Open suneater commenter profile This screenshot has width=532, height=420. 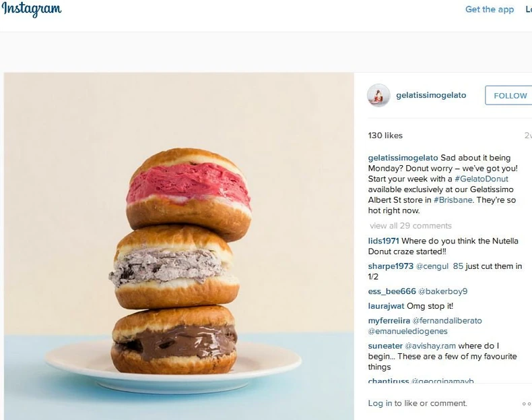(x=385, y=346)
